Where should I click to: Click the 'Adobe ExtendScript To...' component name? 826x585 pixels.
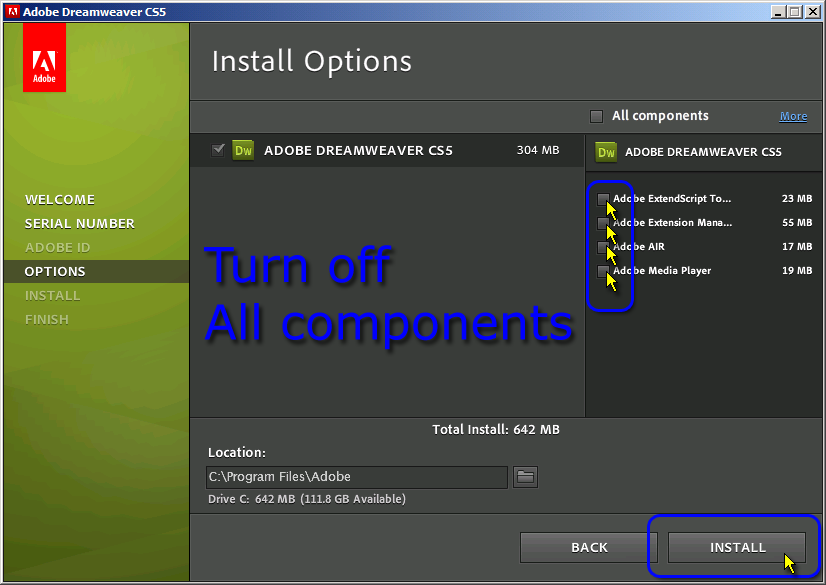coord(672,199)
